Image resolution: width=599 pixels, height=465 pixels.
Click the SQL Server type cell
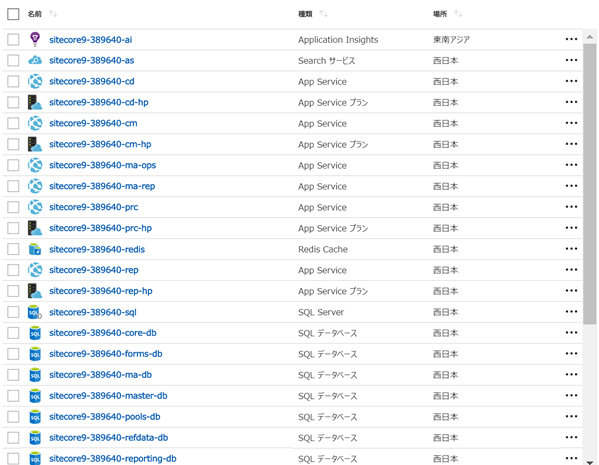tap(321, 312)
